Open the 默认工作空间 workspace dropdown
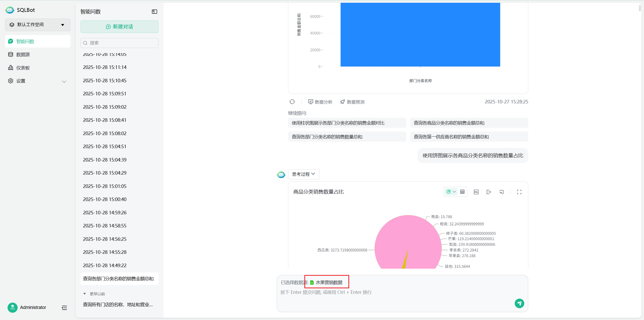Viewport: 644px width, 320px height. click(38, 25)
